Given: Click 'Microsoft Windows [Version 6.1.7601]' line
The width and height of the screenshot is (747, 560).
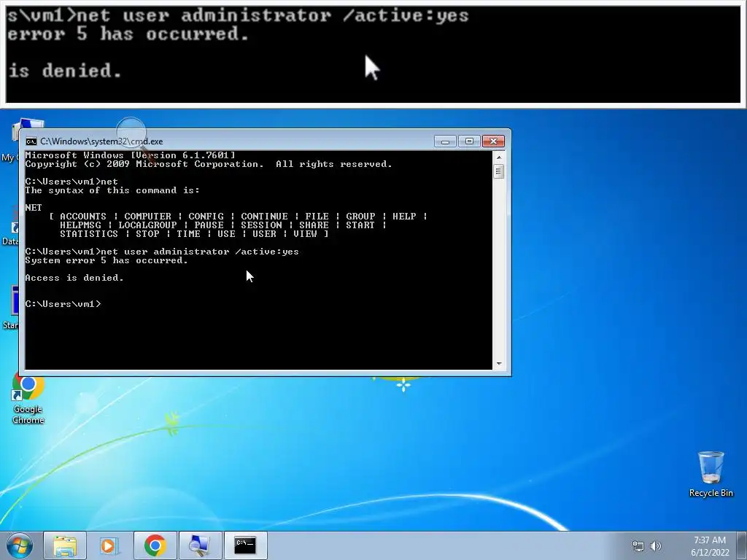Looking at the screenshot, I should pos(130,155).
